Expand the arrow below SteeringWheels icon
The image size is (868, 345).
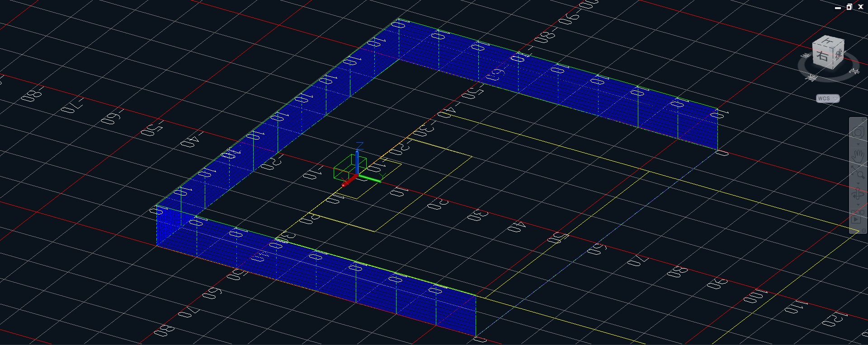(x=858, y=144)
